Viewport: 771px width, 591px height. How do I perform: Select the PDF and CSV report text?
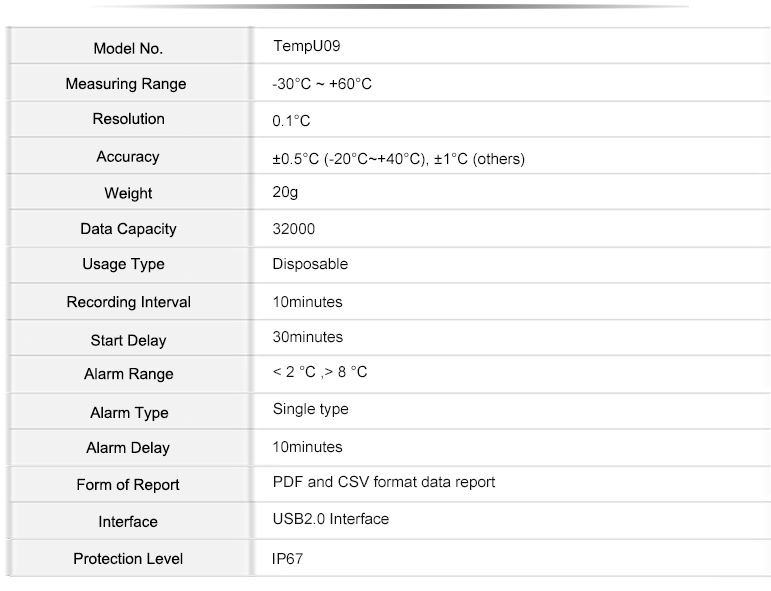[384, 482]
